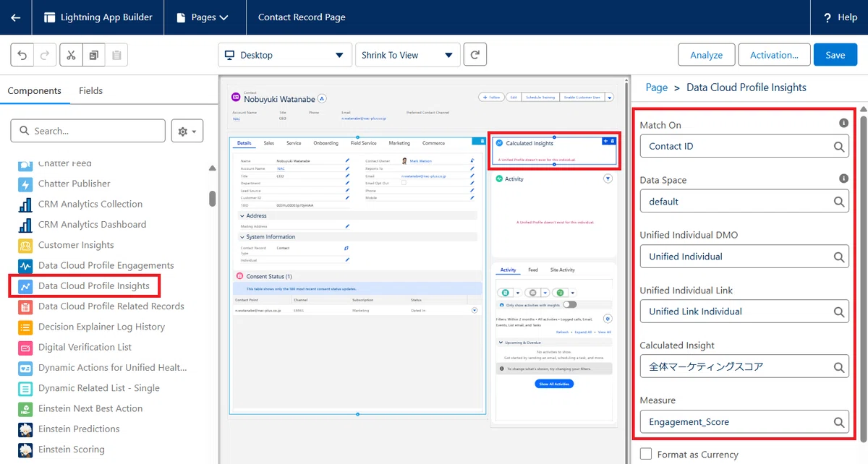This screenshot has height=464, width=868.
Task: Enable the Format as Currency checkbox
Action: coord(646,455)
